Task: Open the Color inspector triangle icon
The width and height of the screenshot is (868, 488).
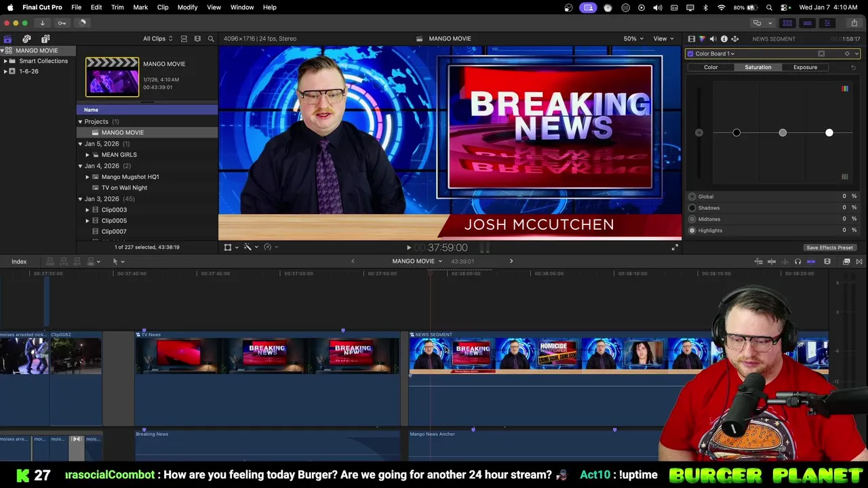Action: tap(702, 39)
